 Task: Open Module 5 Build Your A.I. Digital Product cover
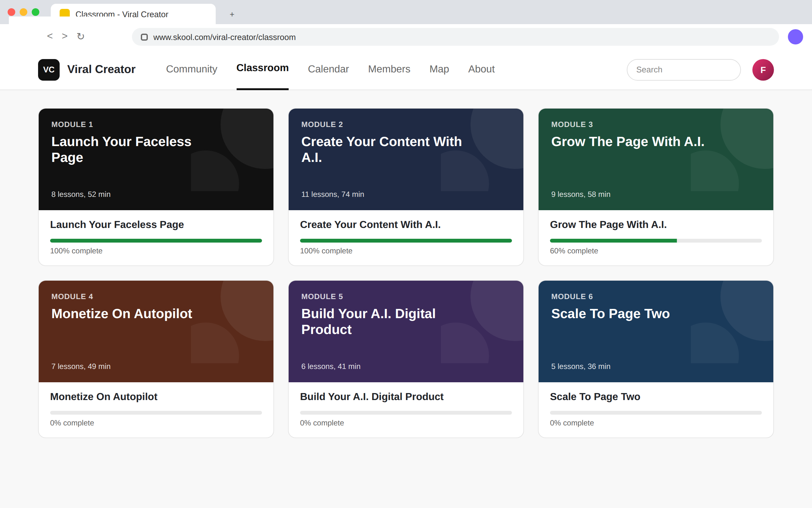point(406,331)
